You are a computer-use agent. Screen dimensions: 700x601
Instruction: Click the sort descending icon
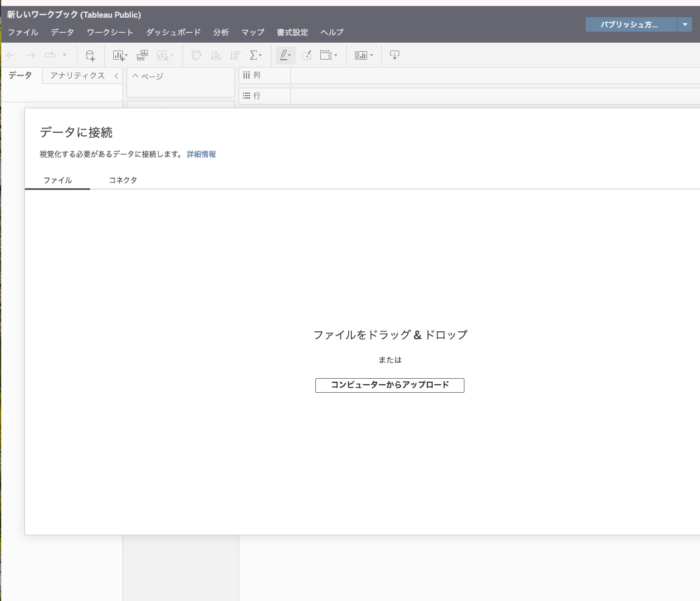(236, 55)
